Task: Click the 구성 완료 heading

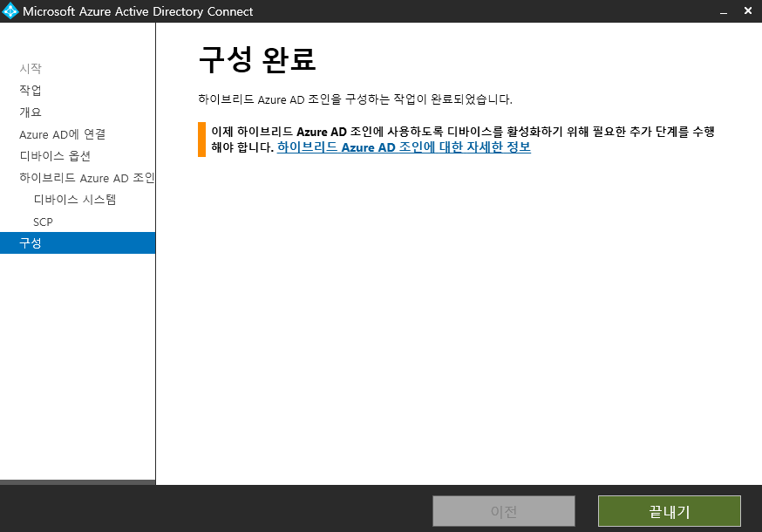Action: pos(257,60)
